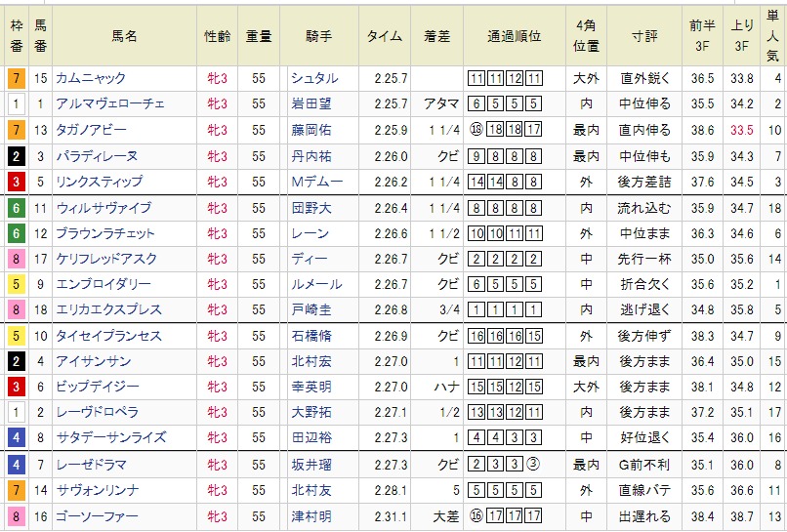Click the 枠番 column header
The width and height of the screenshot is (787, 532).
click(17, 36)
